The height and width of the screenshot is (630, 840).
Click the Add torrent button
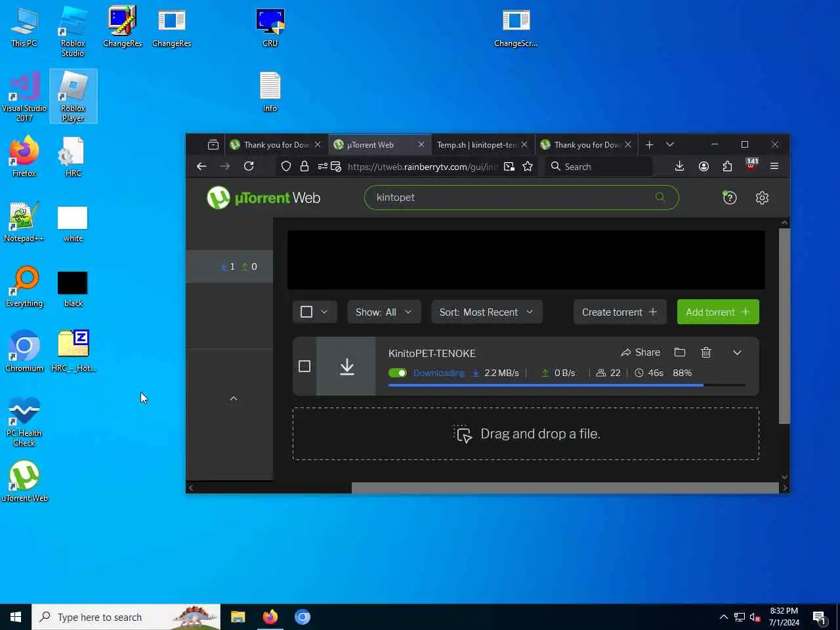pyautogui.click(x=718, y=312)
